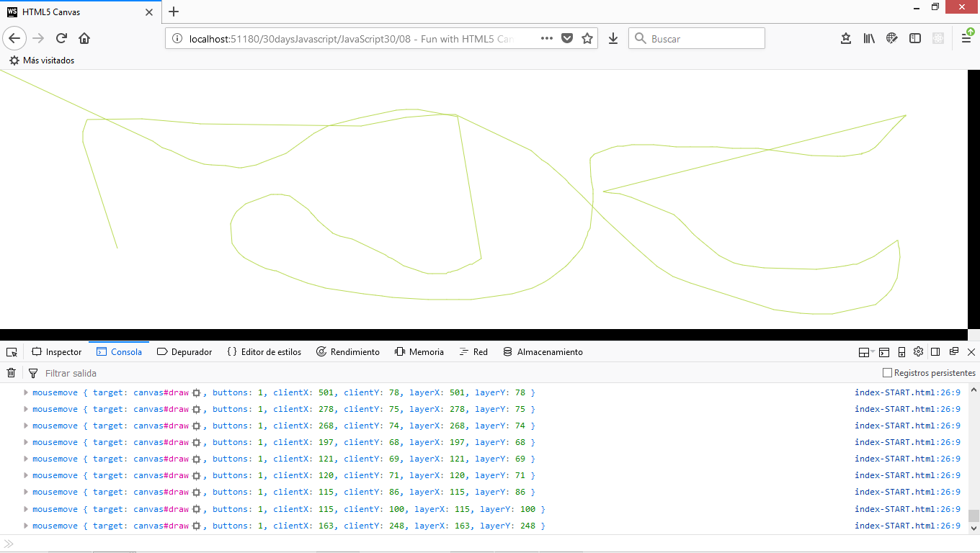
Task: Toggle Responsive Design Mode in DevTools
Action: click(x=901, y=352)
